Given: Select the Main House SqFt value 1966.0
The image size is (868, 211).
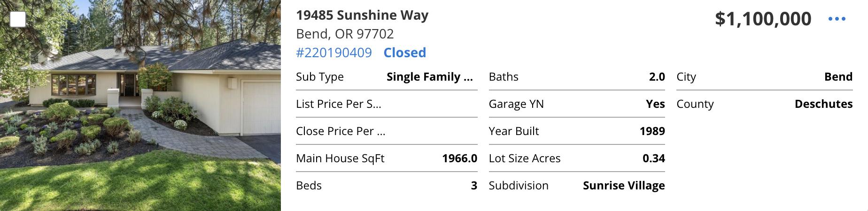Looking at the screenshot, I should pyautogui.click(x=459, y=158).
